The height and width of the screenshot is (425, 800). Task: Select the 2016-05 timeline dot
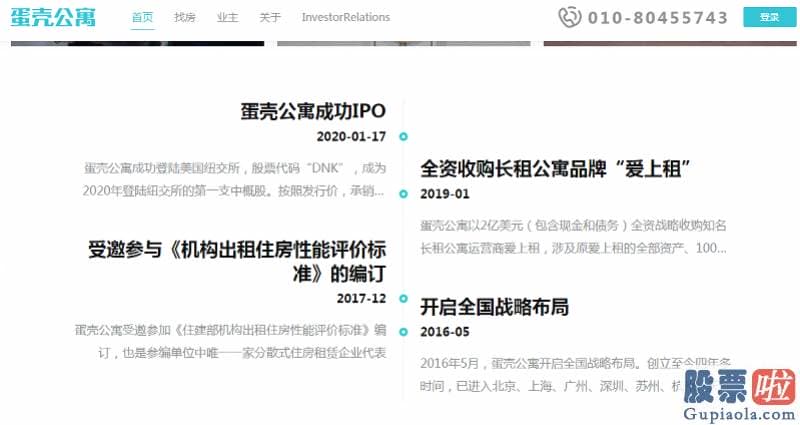404,332
